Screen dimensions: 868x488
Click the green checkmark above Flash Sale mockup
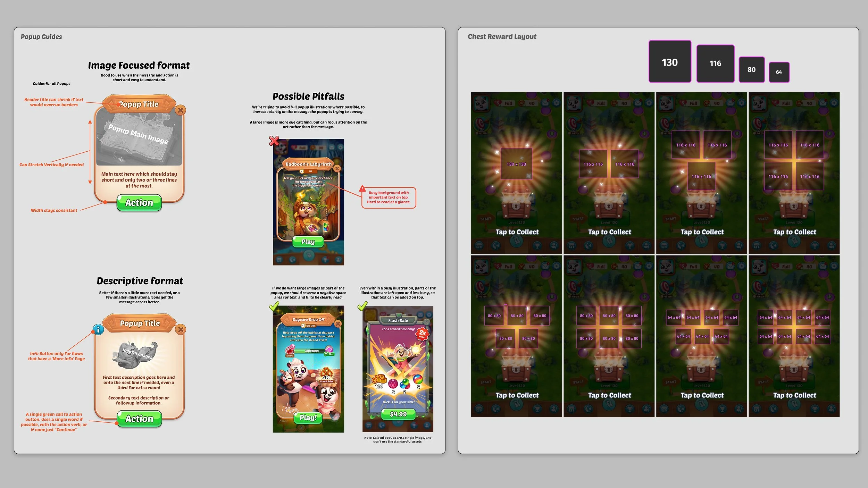pos(362,306)
